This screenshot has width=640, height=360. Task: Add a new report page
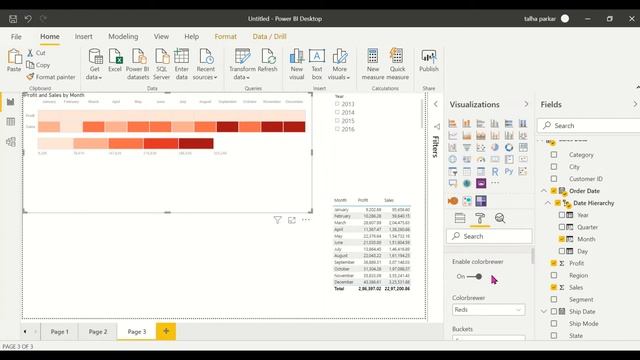click(166, 331)
